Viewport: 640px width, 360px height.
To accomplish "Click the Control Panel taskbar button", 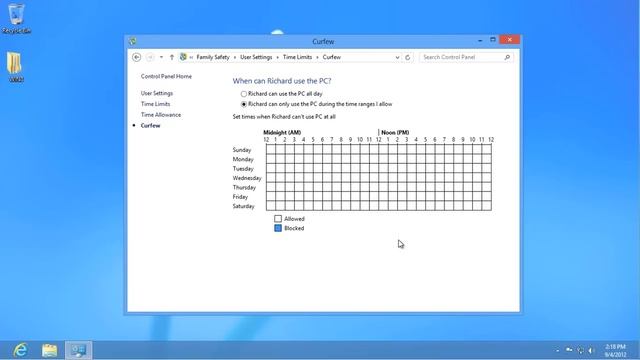I will pos(78,350).
